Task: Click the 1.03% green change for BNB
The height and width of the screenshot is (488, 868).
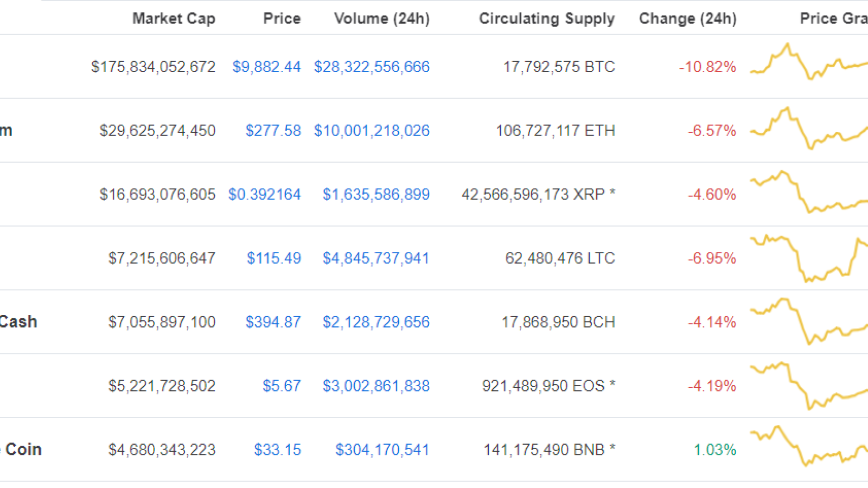Action: tap(715, 450)
